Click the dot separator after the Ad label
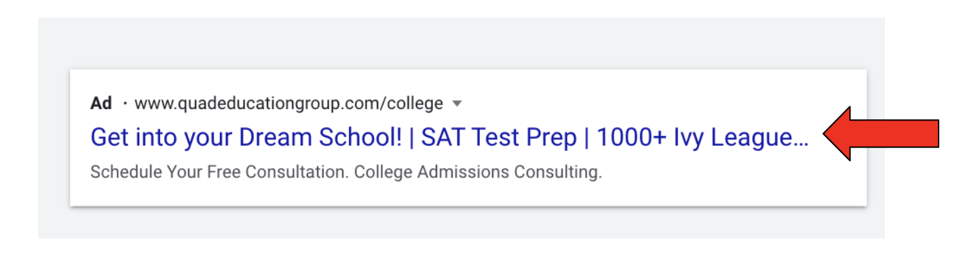The image size is (980, 271). pos(125,104)
